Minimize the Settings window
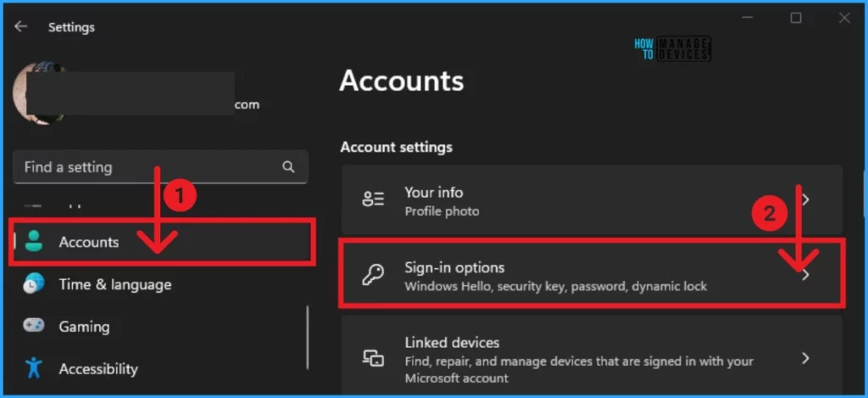 (748, 19)
